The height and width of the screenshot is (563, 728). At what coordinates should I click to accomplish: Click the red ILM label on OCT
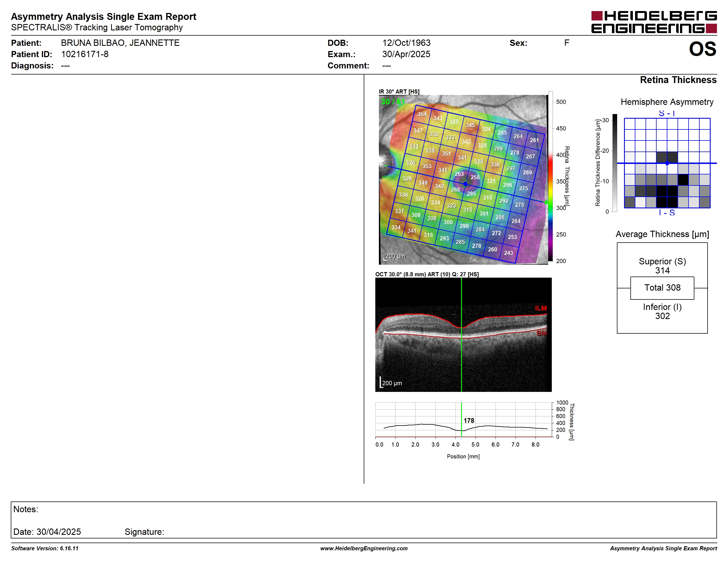click(541, 309)
